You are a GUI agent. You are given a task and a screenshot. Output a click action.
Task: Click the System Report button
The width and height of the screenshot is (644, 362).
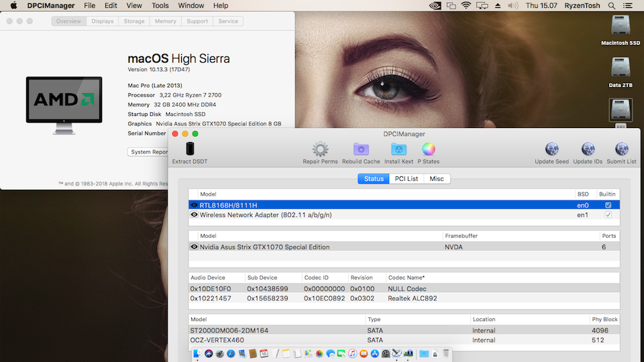point(148,152)
